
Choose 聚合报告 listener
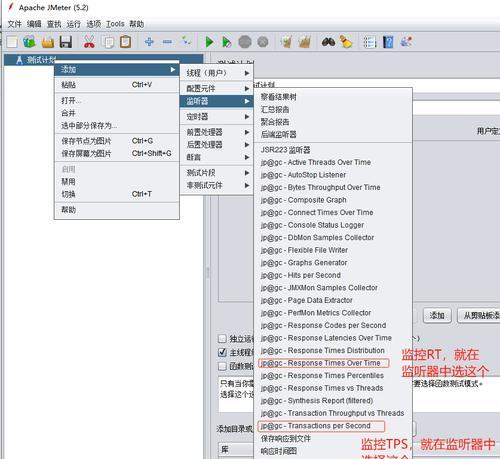[333, 122]
